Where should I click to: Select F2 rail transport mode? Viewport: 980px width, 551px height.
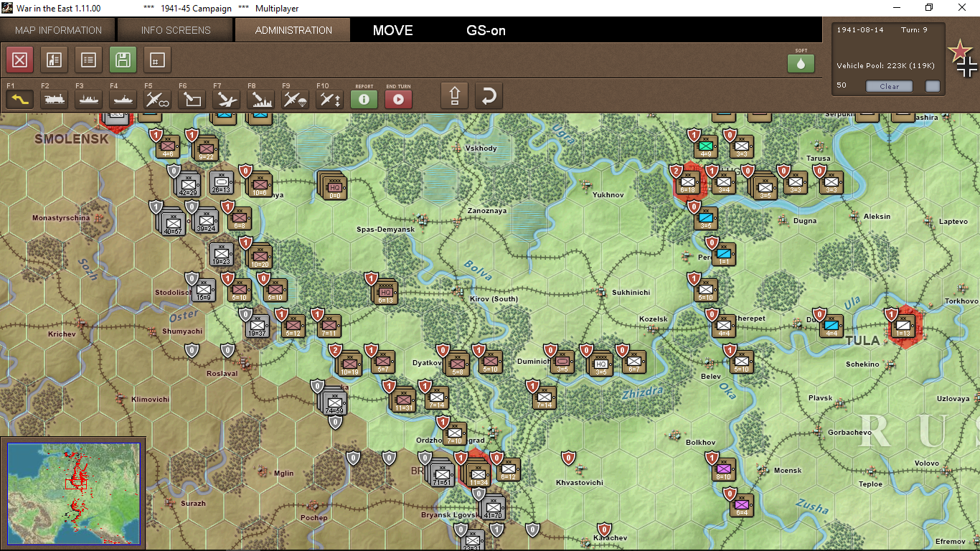click(54, 99)
